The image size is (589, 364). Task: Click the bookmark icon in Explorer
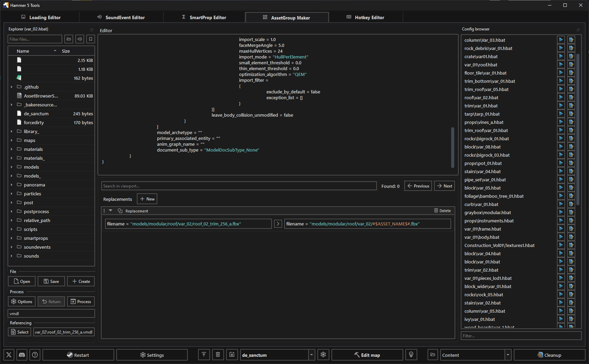[x=91, y=39]
